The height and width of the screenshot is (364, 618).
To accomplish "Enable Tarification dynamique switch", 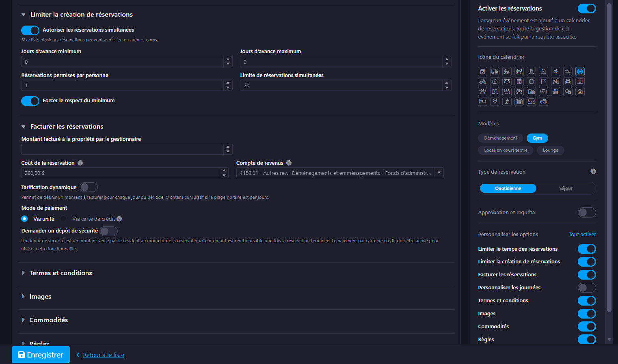I will [x=89, y=187].
